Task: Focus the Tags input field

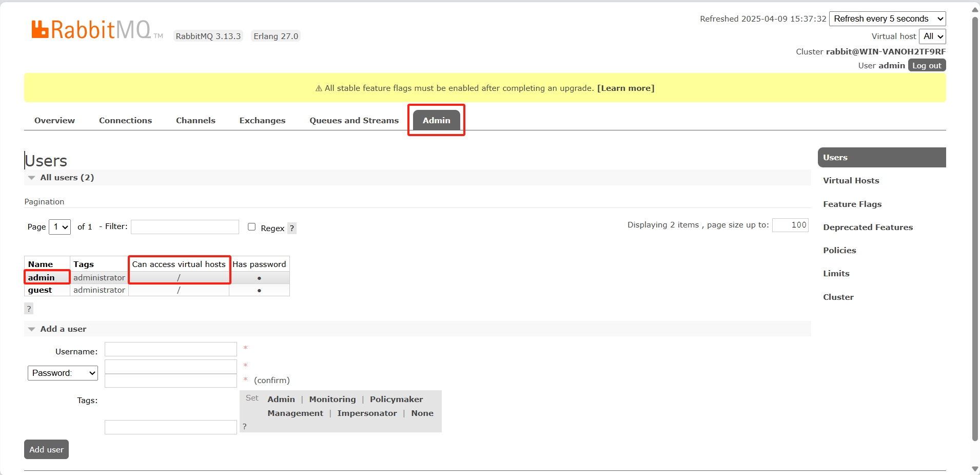Action: pyautogui.click(x=170, y=427)
